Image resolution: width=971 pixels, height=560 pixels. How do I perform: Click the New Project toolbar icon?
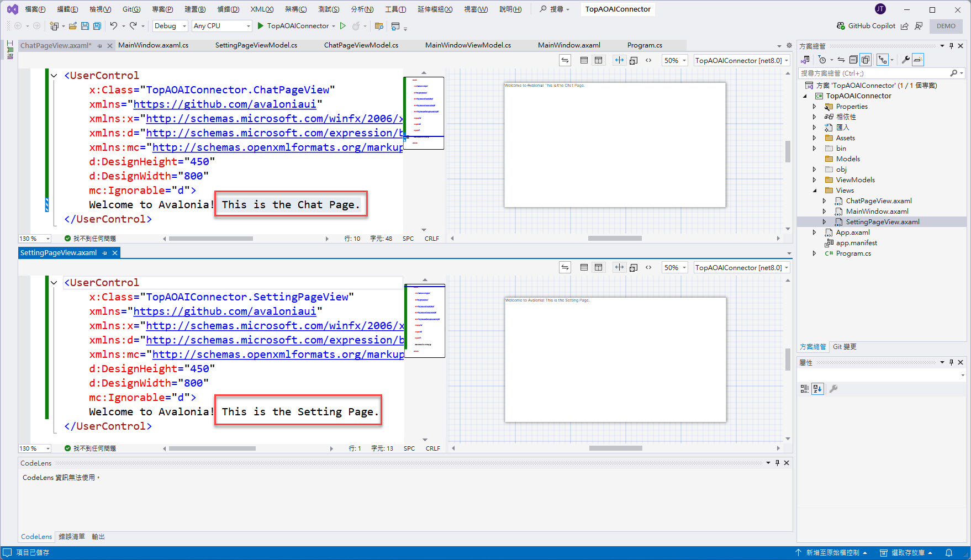(x=54, y=26)
